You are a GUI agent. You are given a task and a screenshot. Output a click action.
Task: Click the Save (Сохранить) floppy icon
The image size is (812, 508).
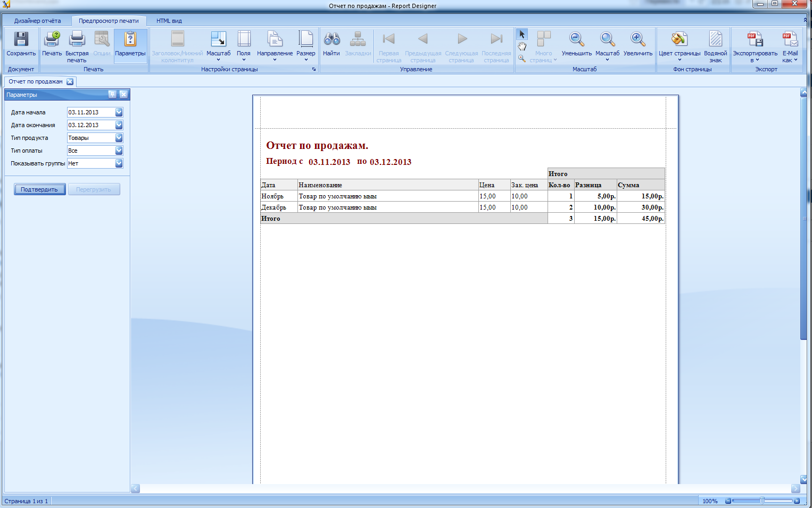pos(21,40)
